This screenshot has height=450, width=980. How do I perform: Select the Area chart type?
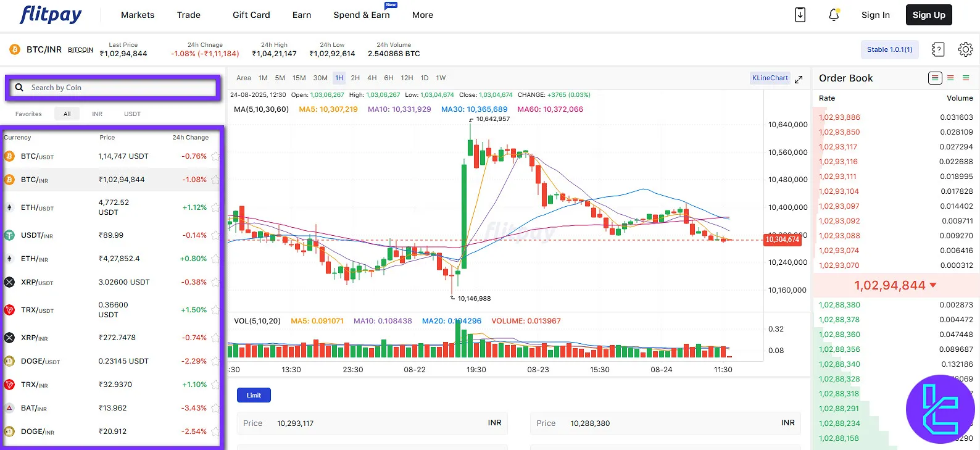[244, 78]
